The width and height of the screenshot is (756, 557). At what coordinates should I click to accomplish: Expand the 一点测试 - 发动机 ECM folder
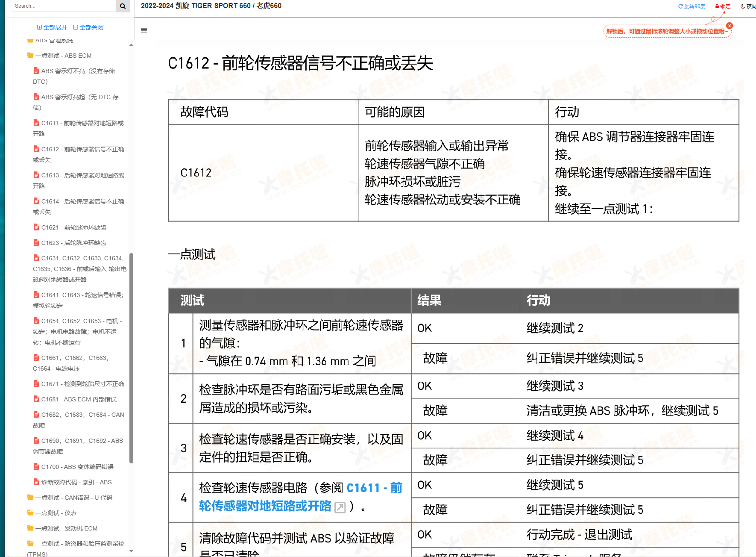click(62, 528)
